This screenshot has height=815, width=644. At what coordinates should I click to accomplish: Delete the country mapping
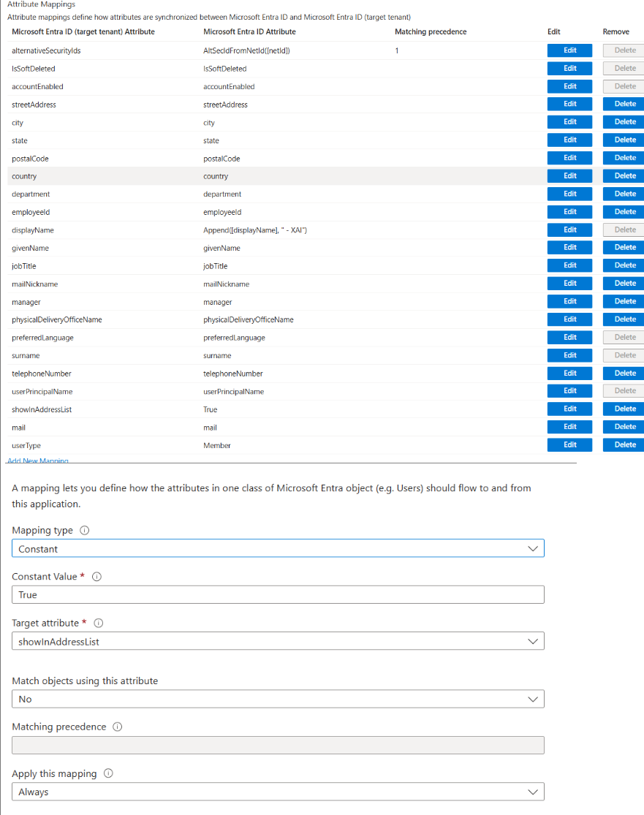click(625, 175)
